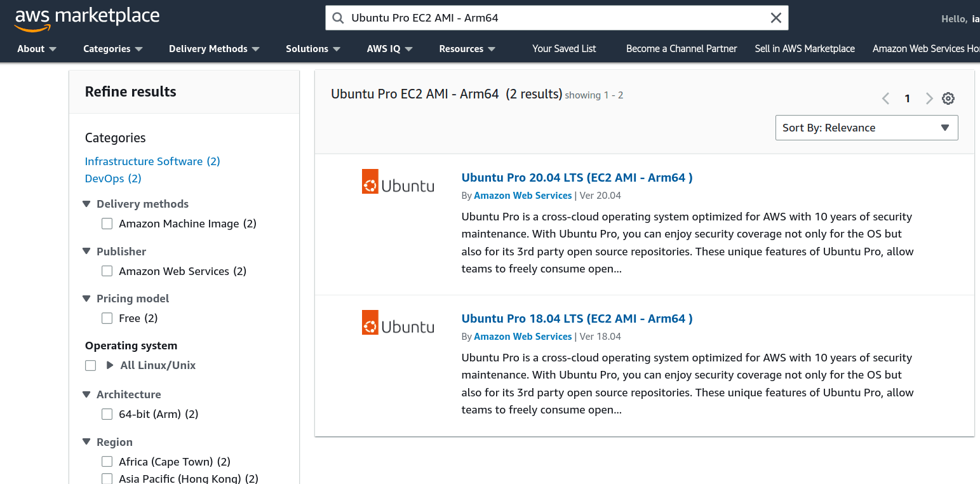Viewport: 980px width, 484px height.
Task: Open the Delivery Methods menu
Action: click(214, 49)
